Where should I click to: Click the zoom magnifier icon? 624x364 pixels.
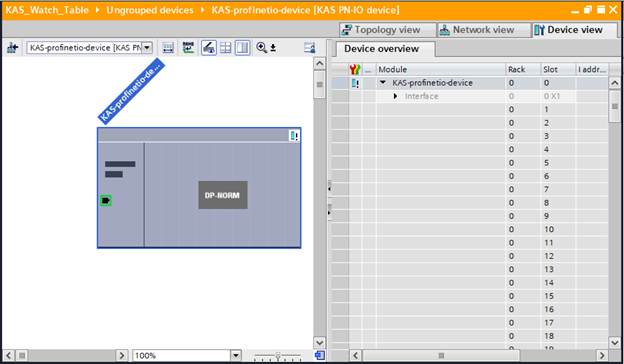tap(261, 48)
